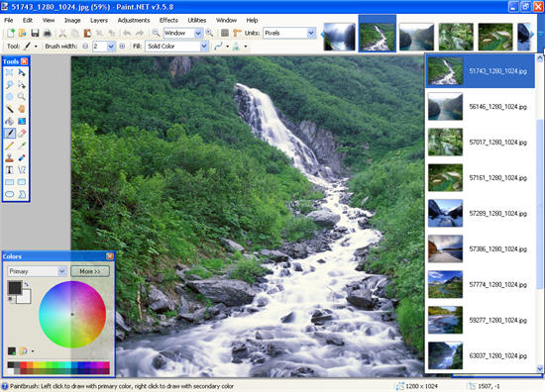Screen dimensions: 545x392
Task: Select the Move Selected Pixels tool
Action: pyautogui.click(x=22, y=72)
